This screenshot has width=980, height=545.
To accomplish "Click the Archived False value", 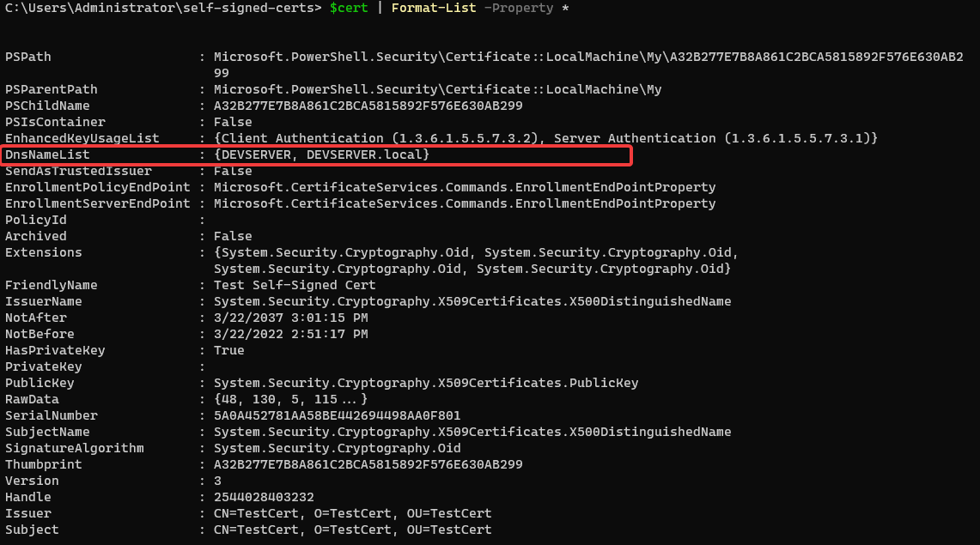I will 233,236.
